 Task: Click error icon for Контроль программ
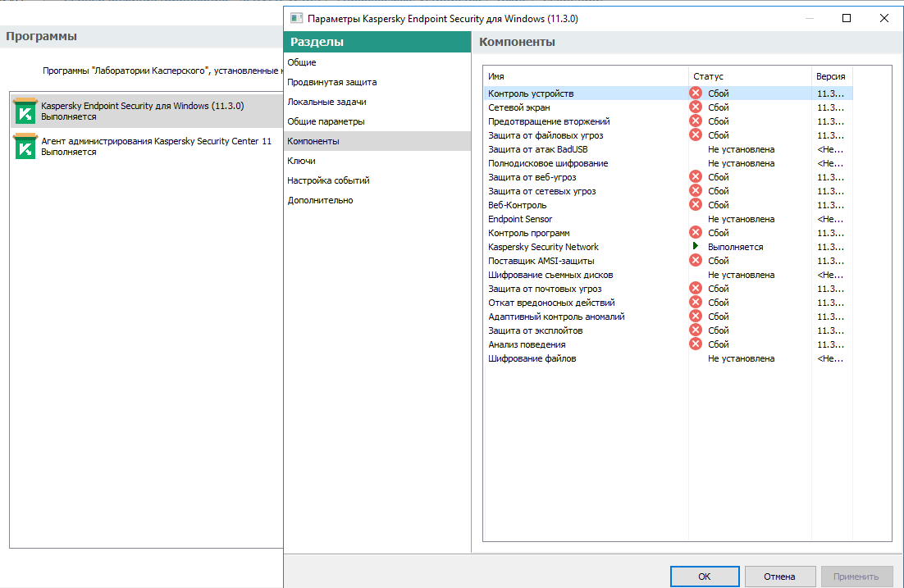point(696,232)
